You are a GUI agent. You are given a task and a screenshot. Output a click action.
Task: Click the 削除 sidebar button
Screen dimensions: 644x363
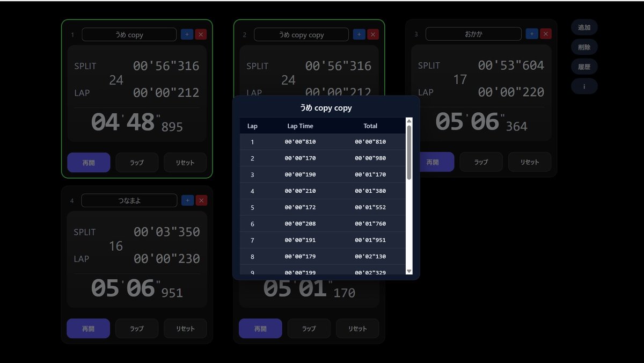tap(584, 47)
